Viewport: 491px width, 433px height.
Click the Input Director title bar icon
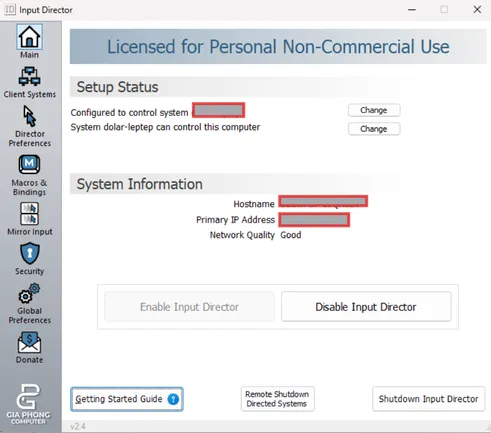coord(10,10)
